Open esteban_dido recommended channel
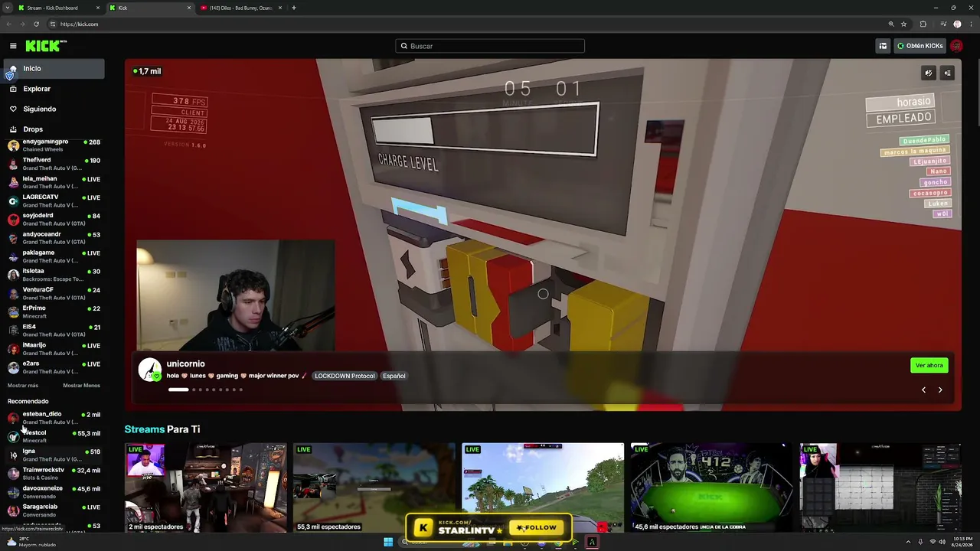Viewport: 980px width, 551px height. [x=54, y=418]
